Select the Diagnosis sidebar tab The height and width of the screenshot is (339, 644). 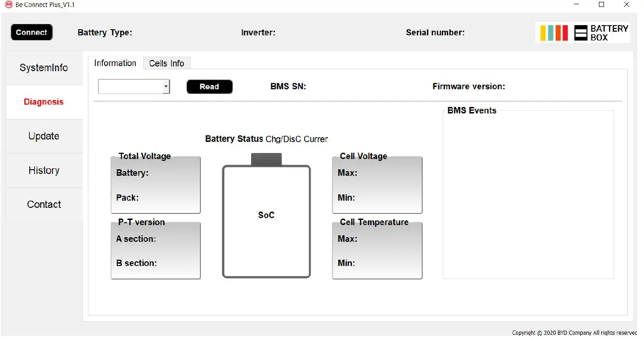44,102
